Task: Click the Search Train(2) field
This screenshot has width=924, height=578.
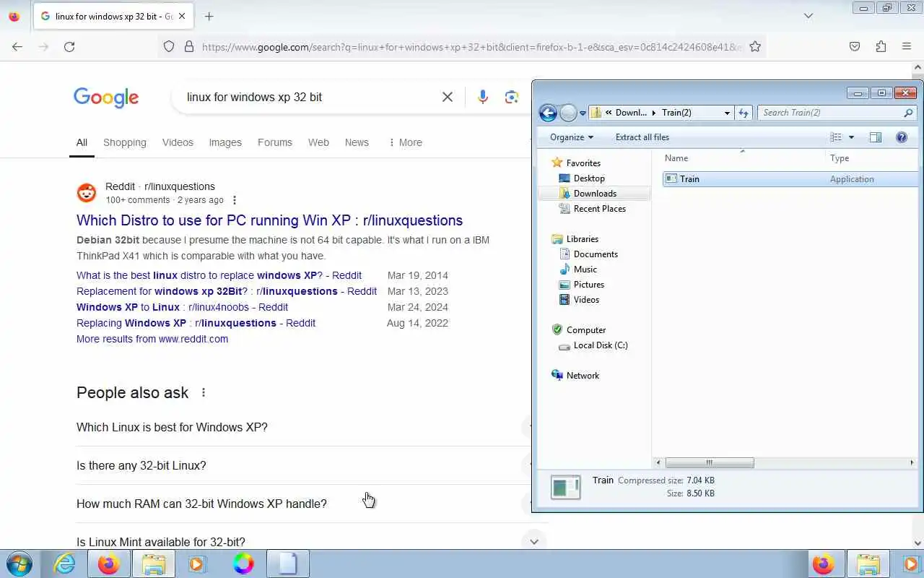Action: click(x=830, y=113)
